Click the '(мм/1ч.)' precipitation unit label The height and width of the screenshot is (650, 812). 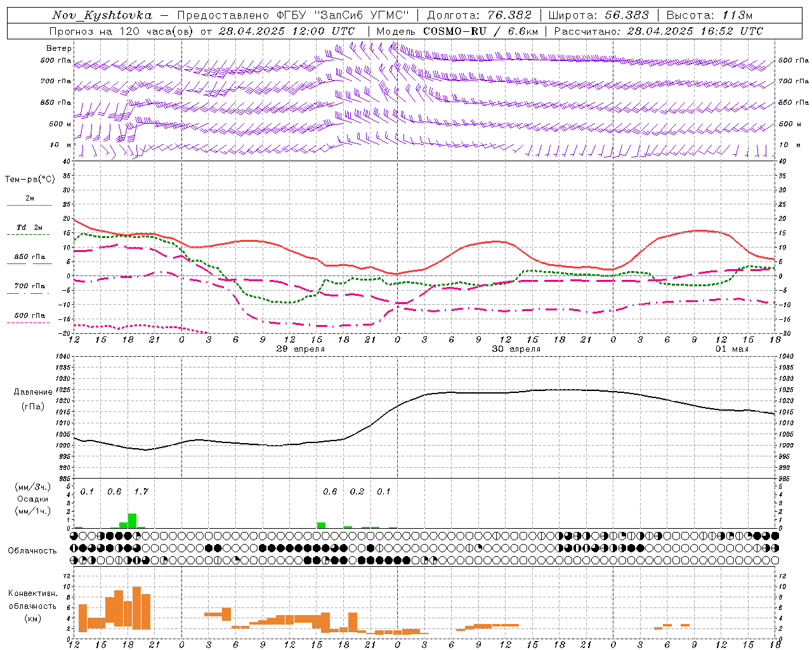[33, 511]
